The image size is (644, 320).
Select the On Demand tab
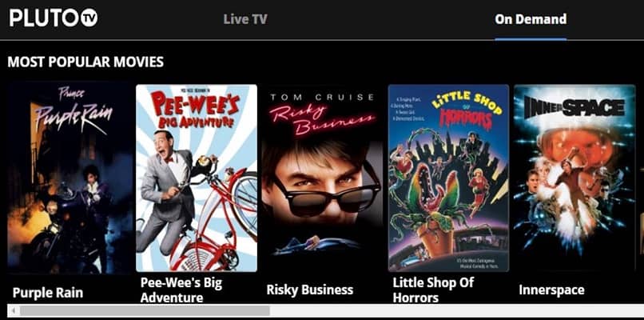click(x=531, y=19)
